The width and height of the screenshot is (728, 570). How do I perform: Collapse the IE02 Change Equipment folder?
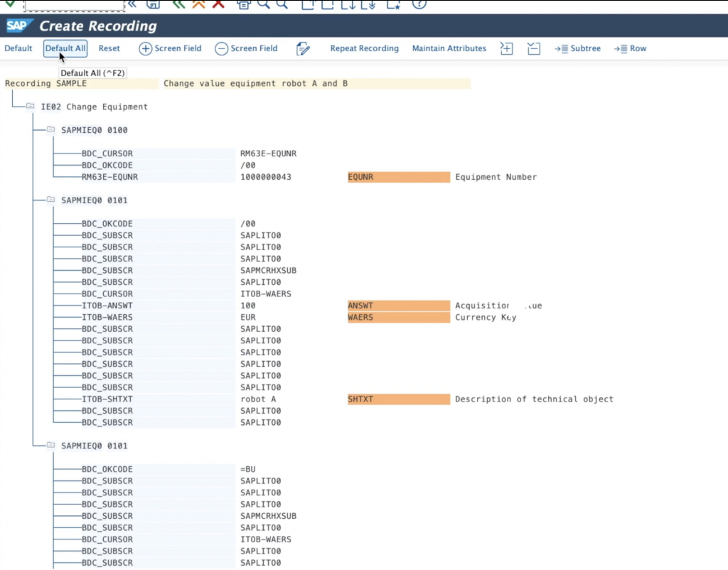(31, 107)
